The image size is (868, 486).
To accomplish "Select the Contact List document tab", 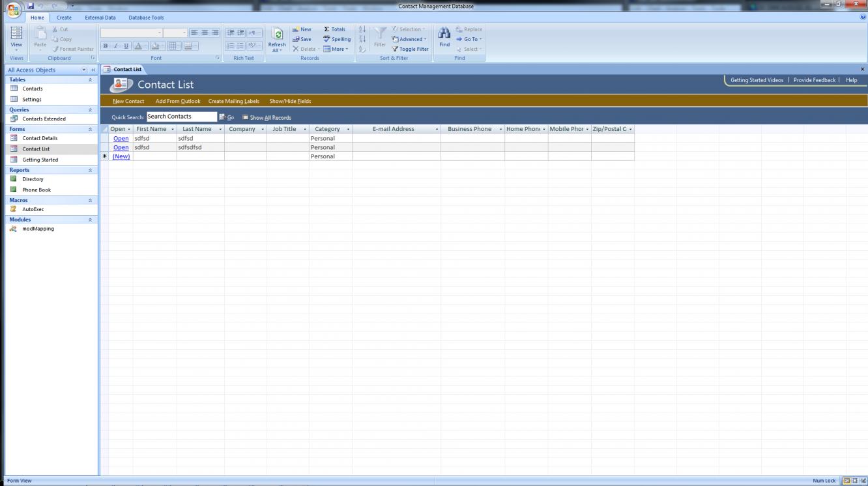I will click(x=123, y=69).
